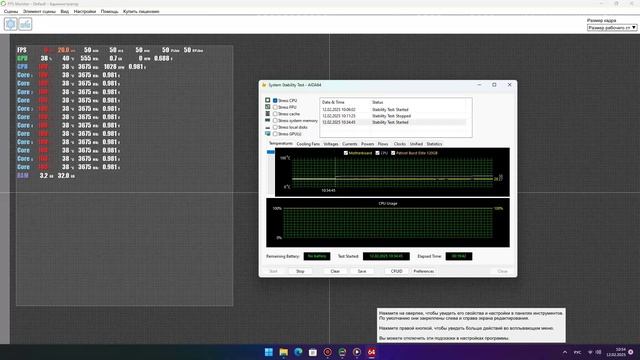The height and width of the screenshot is (360, 640).
Task: Toggle the Motherboard graph checkbox
Action: (x=346, y=153)
